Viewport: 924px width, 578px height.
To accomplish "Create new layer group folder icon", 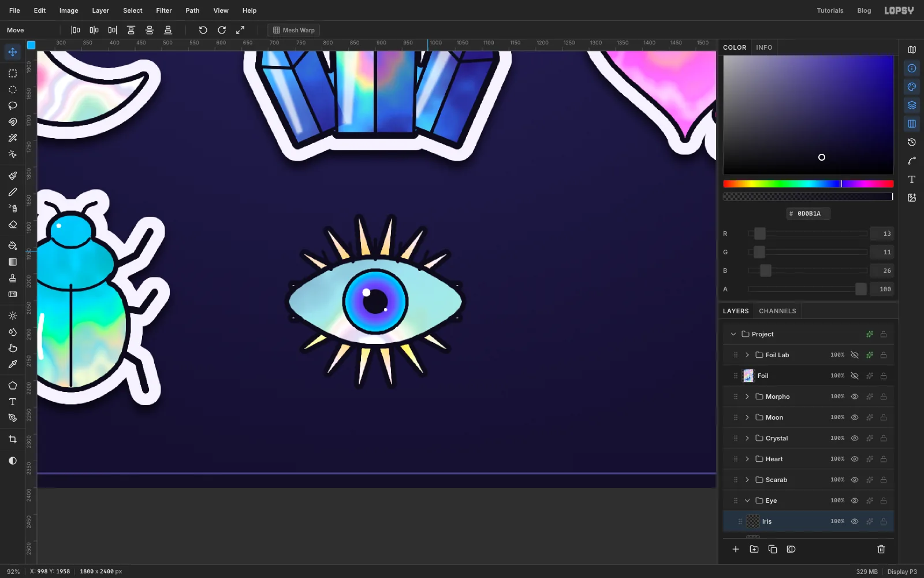I will point(754,549).
